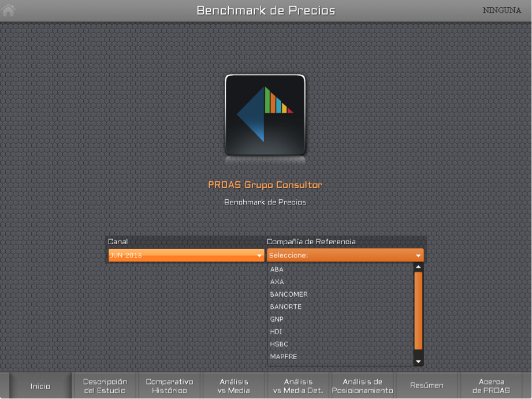
Task: Select HSBC as reference company
Action: [x=279, y=344]
